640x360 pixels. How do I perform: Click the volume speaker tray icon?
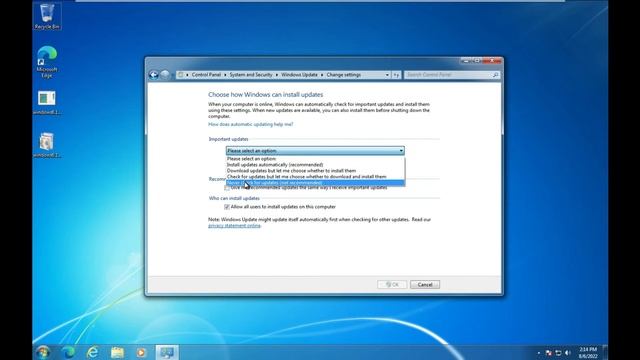[x=567, y=353]
